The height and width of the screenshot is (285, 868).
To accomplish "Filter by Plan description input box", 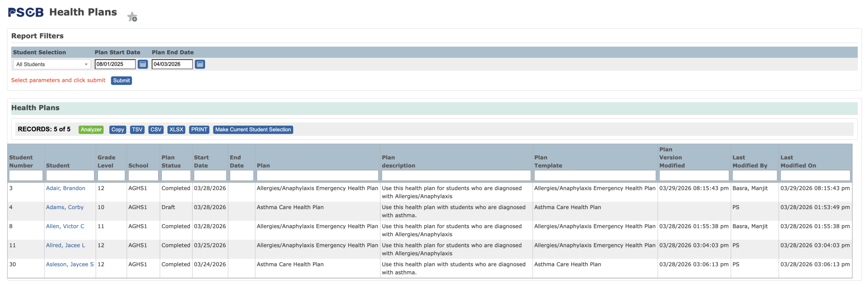I will click(456, 175).
